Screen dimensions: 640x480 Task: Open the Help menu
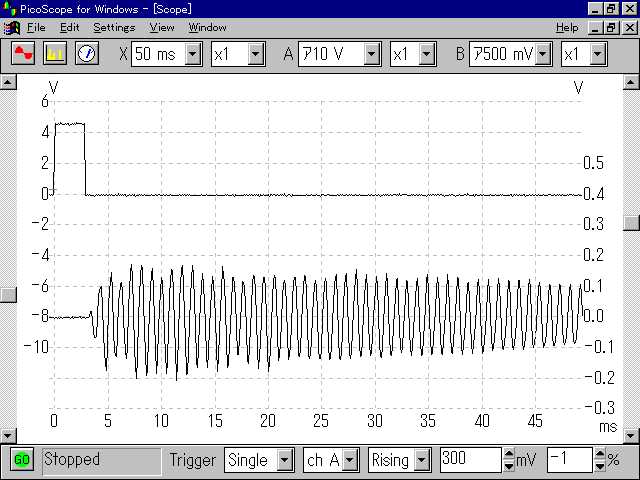(567, 28)
